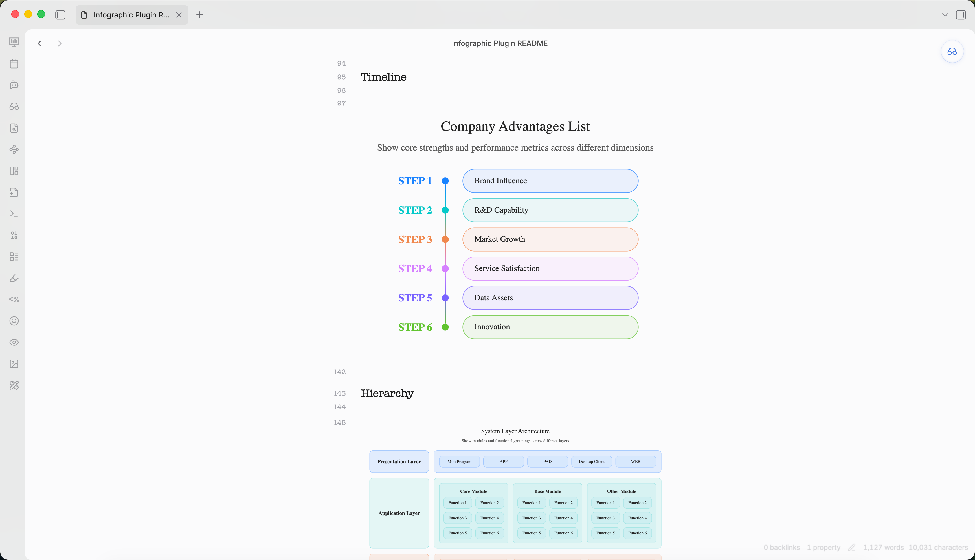Click the eye preview sidebar icon
This screenshot has width=975, height=560.
click(14, 342)
